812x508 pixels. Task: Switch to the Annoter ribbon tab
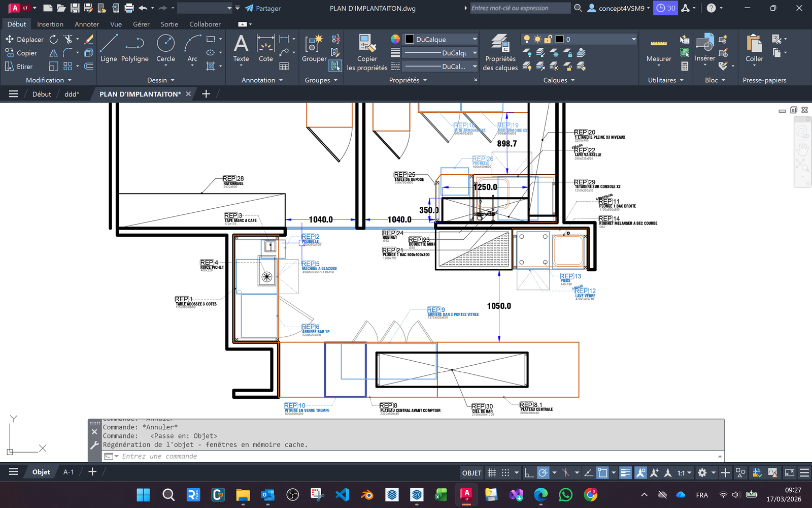(87, 24)
